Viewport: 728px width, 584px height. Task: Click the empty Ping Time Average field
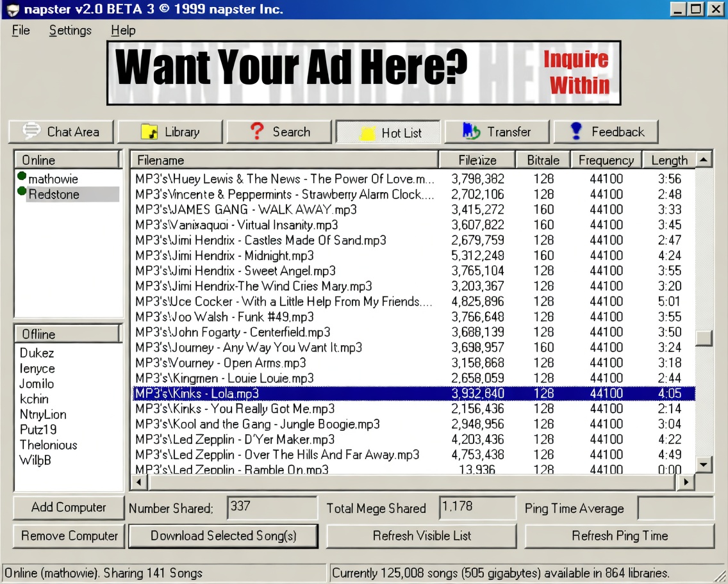click(676, 507)
